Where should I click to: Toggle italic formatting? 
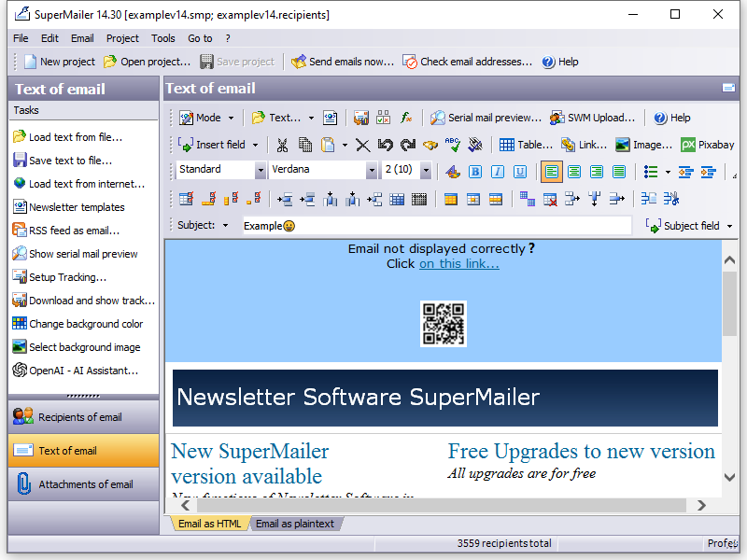coord(498,172)
